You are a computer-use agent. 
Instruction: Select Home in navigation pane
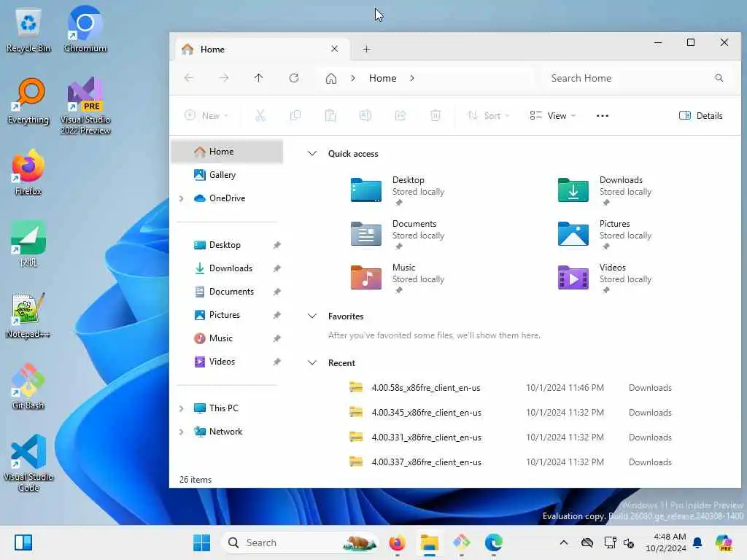pyautogui.click(x=228, y=152)
